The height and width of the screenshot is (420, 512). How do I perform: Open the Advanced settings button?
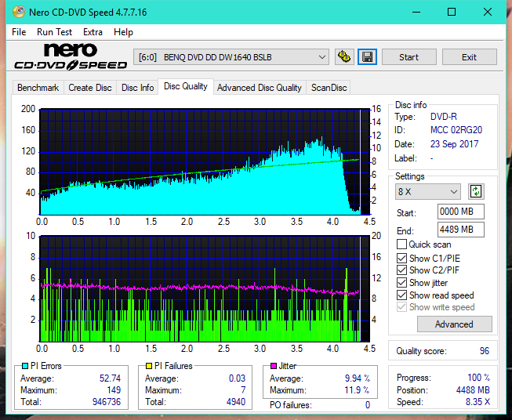pos(454,324)
